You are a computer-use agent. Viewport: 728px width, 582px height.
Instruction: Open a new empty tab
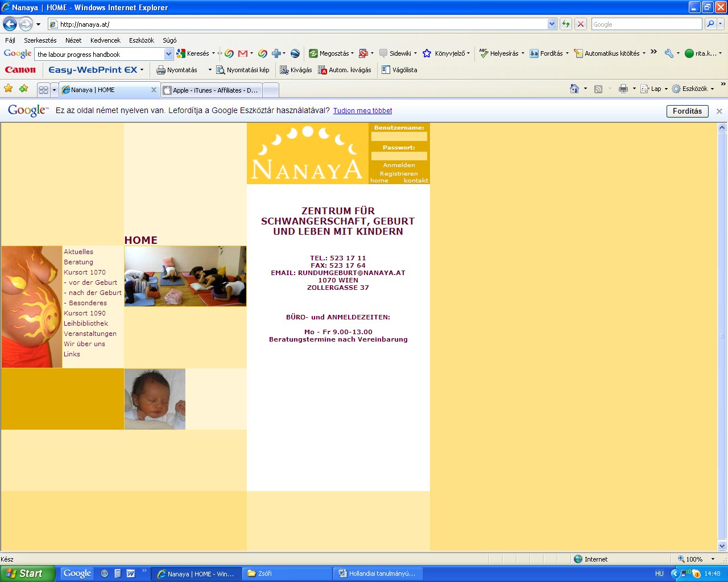coord(271,90)
